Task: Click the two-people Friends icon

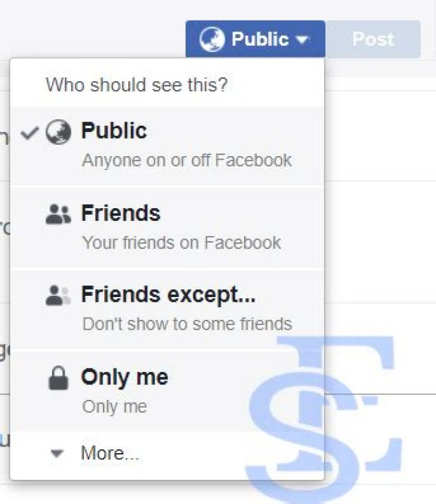Action: pyautogui.click(x=58, y=214)
